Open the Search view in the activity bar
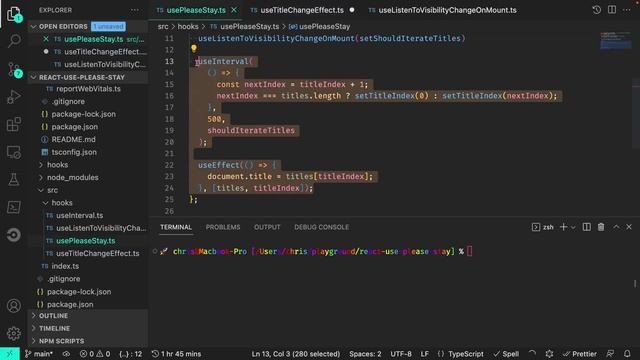 [14, 41]
